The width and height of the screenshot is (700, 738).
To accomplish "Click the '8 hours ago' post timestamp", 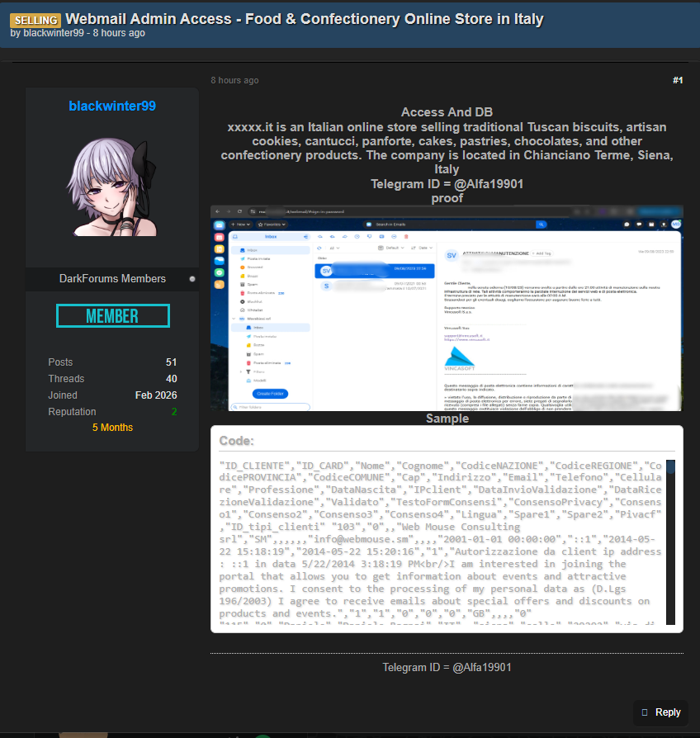I will 234,80.
